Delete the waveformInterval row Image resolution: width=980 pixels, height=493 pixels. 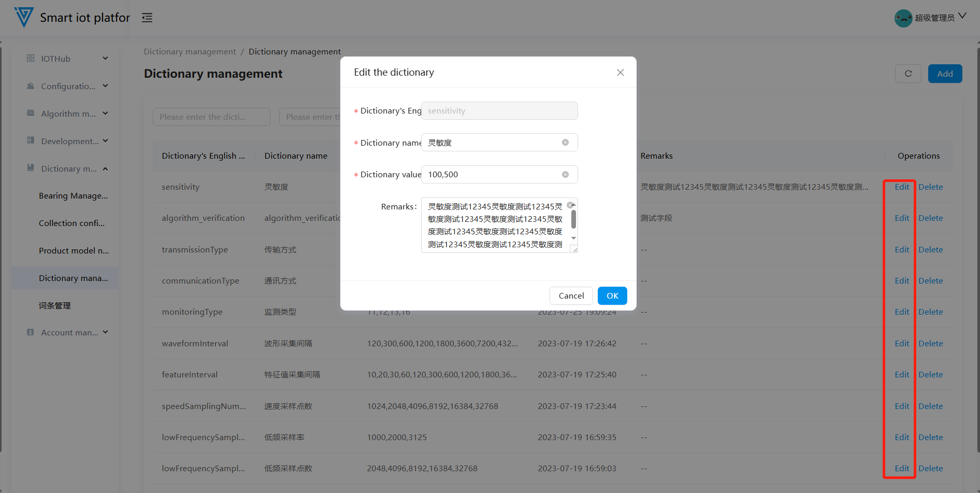click(931, 344)
